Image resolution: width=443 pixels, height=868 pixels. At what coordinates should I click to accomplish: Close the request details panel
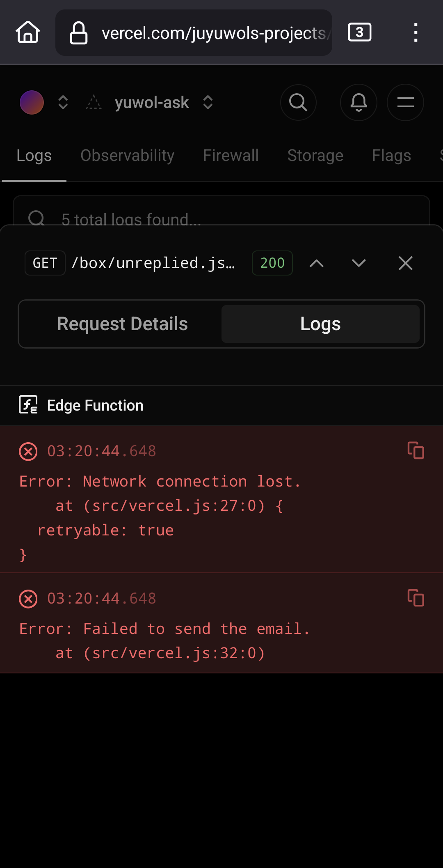coord(405,263)
